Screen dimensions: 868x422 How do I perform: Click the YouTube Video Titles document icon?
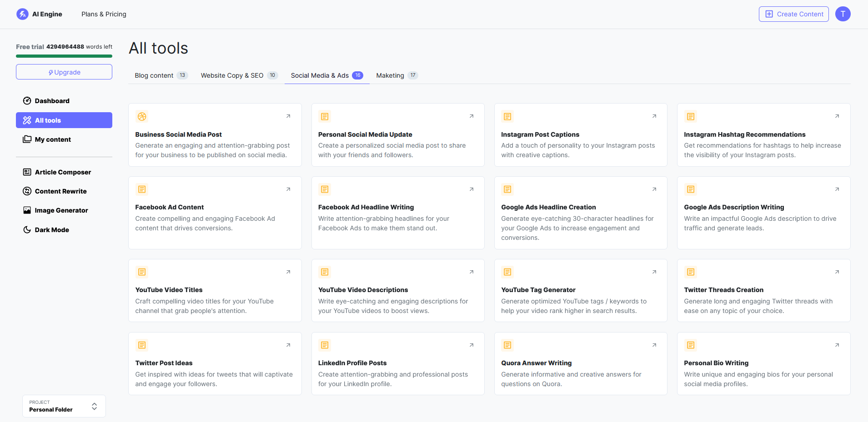coord(142,272)
